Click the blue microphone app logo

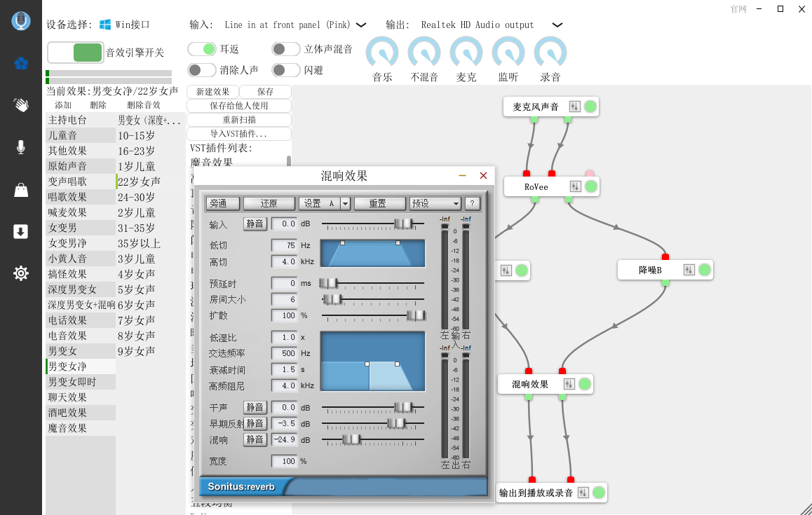(21, 21)
